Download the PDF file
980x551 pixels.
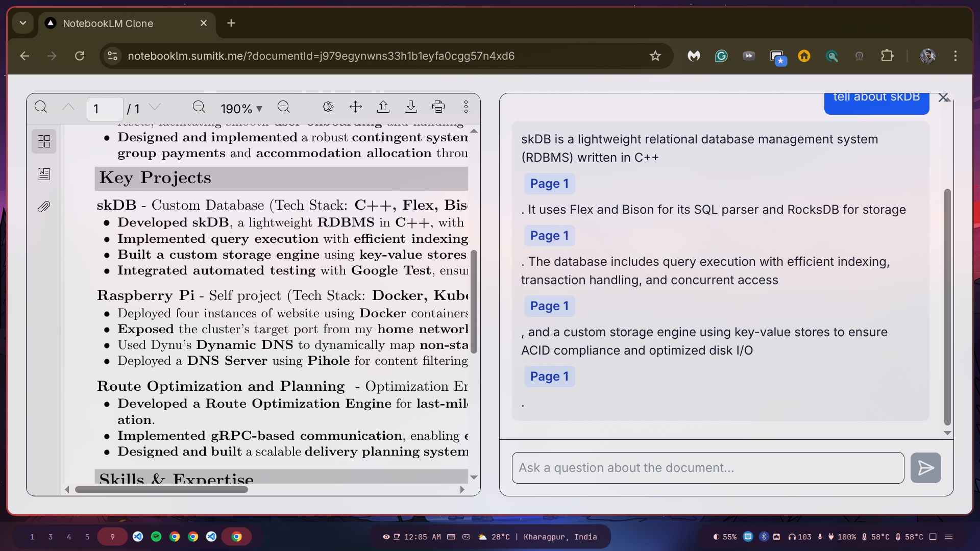[x=411, y=107]
